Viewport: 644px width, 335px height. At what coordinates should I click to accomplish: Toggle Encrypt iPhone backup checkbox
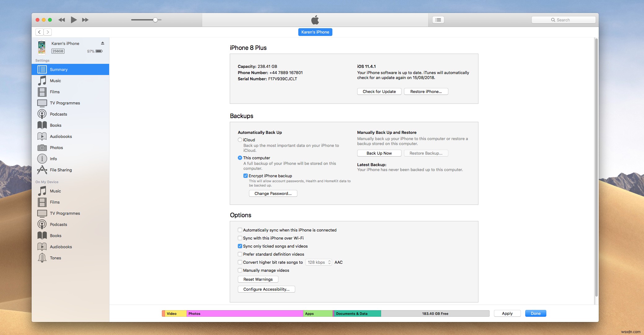(245, 176)
